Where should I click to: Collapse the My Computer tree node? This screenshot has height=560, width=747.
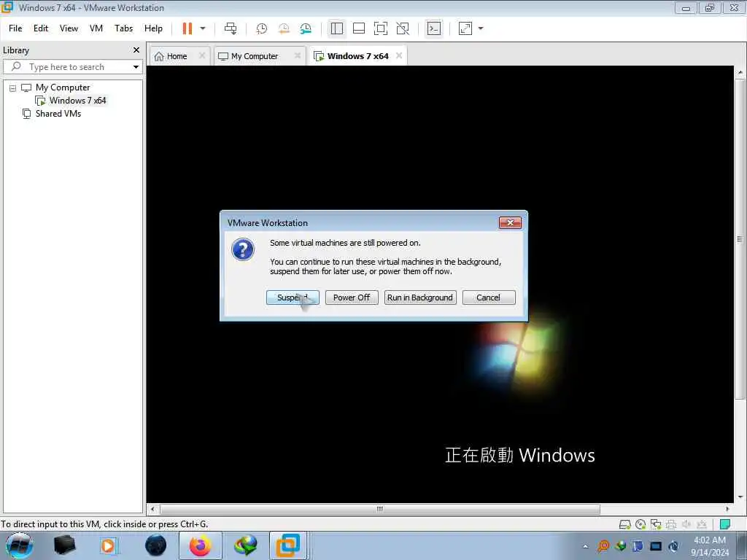point(12,88)
